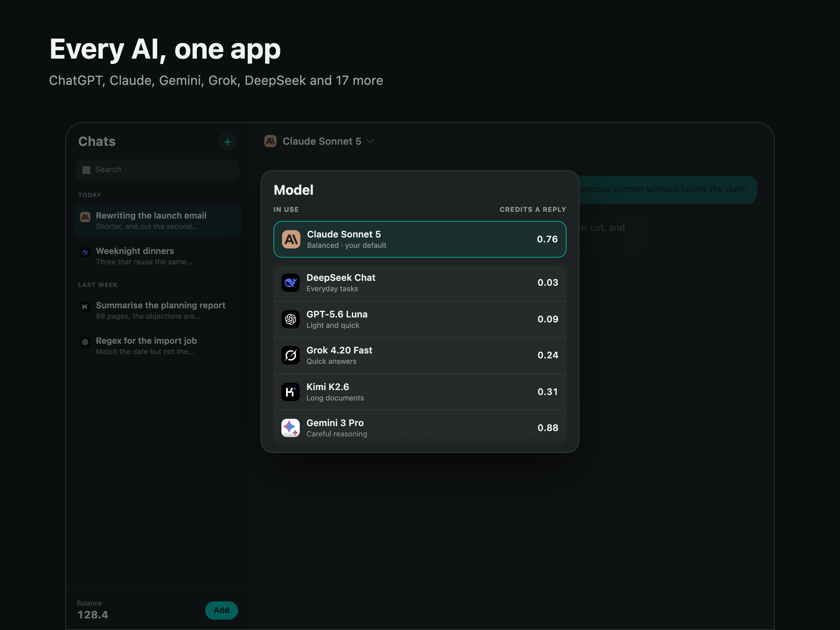Viewport: 840px width, 630px height.
Task: Click the Add balance button
Action: tap(221, 610)
